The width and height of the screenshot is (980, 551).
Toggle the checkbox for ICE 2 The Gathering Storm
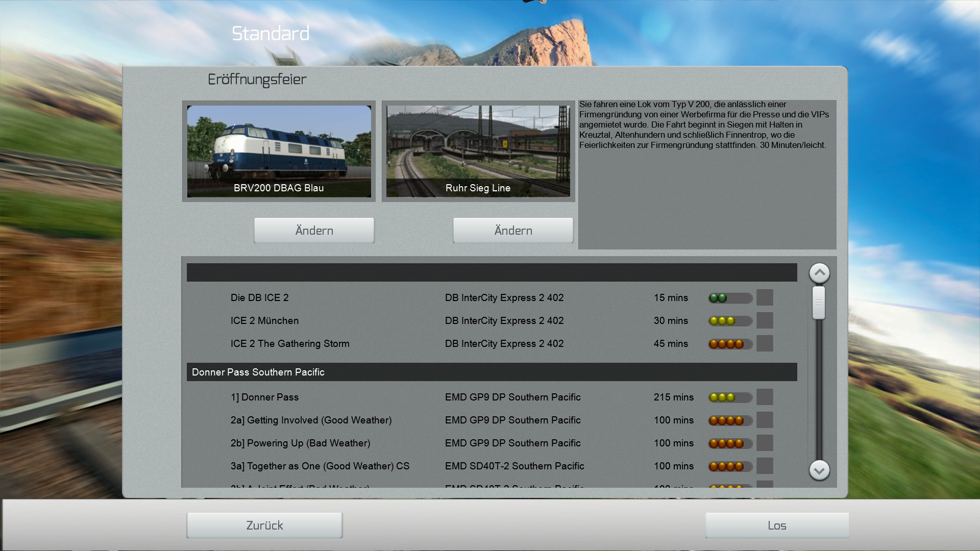point(765,343)
